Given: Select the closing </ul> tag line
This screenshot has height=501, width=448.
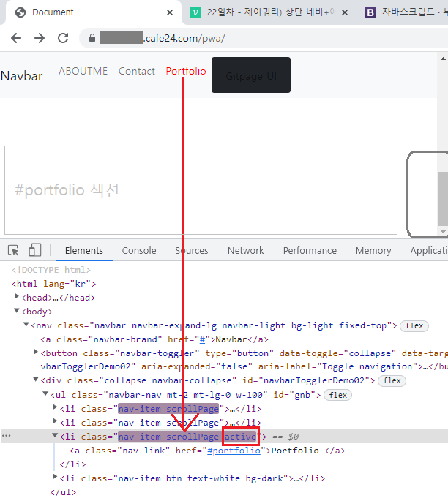Looking at the screenshot, I should (x=63, y=492).
